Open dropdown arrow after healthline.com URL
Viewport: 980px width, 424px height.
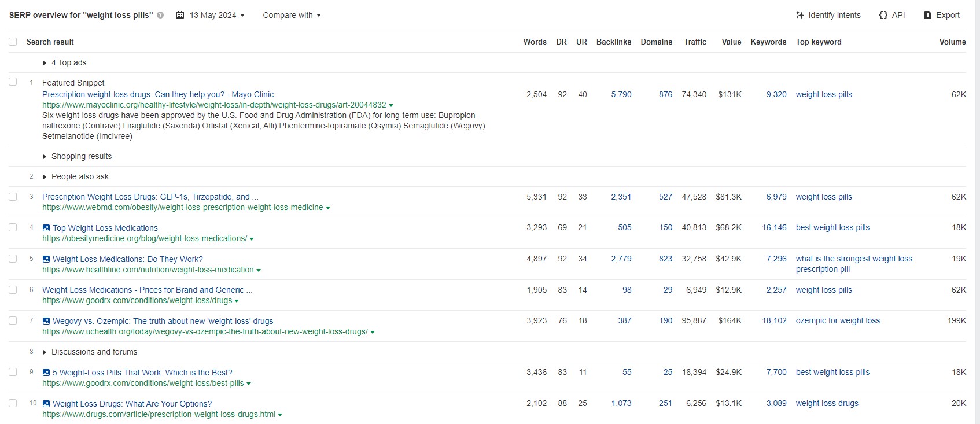click(x=259, y=270)
